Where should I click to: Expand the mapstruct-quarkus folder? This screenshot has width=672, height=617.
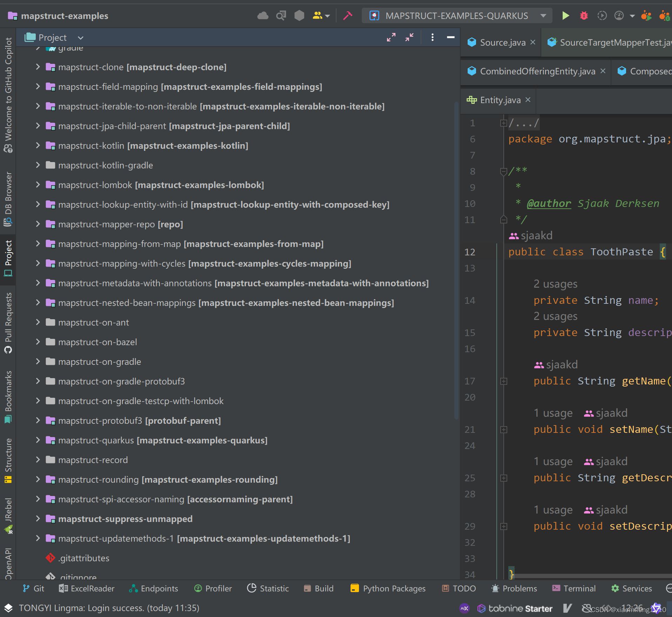pos(38,440)
